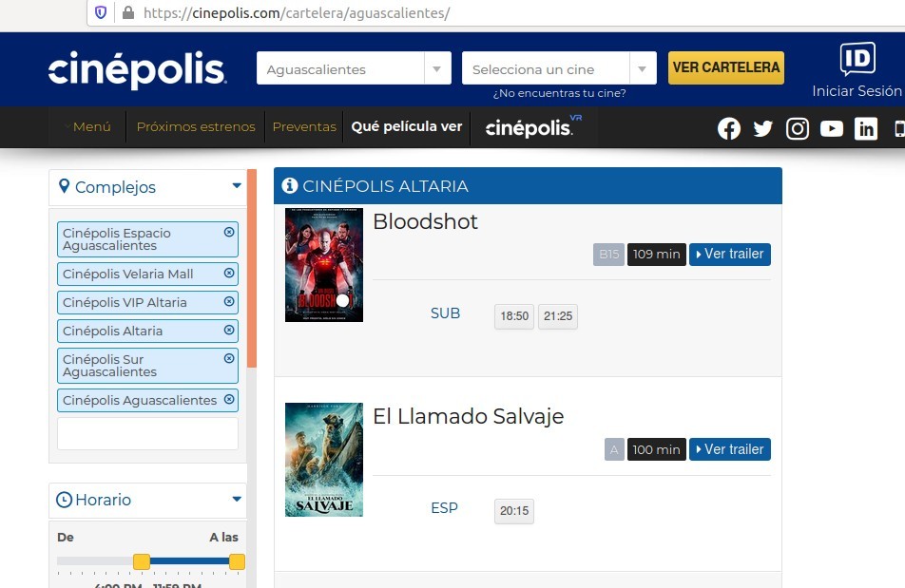Viewport: 905px width, 588px height.
Task: Click the A rating badge
Action: click(614, 449)
